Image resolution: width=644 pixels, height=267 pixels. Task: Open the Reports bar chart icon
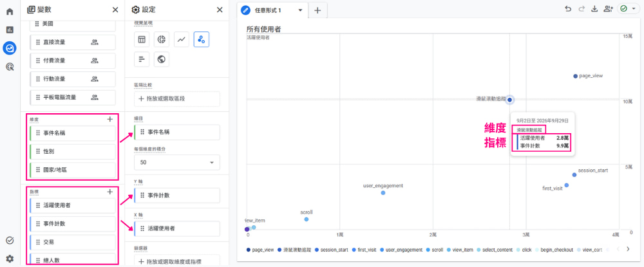pos(10,30)
